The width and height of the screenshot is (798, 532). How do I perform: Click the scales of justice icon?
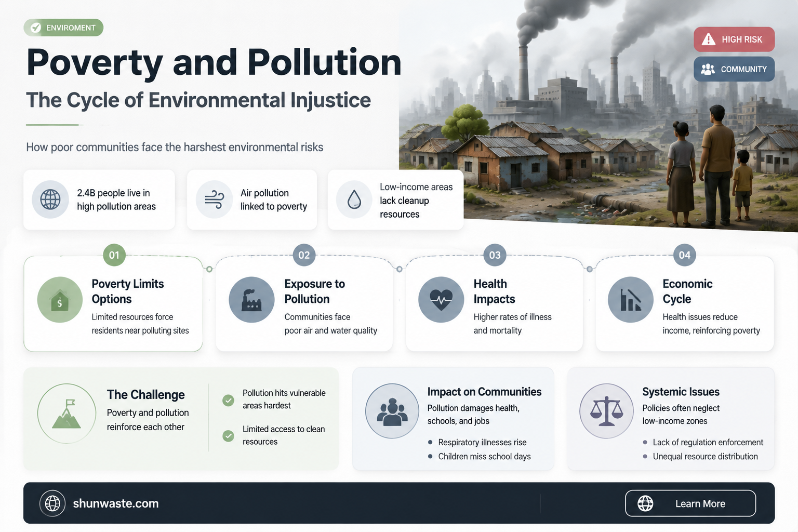(606, 411)
